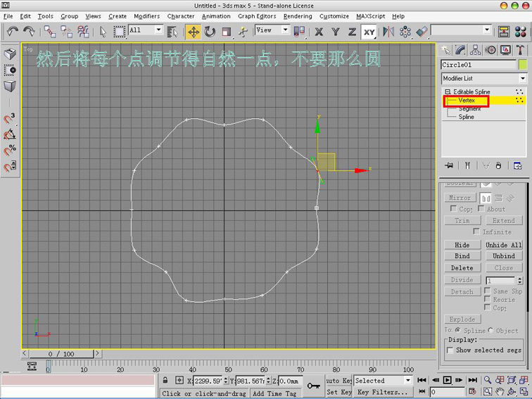This screenshot has height=399, width=532.
Task: Click the Select and Manipulate icon
Action: [x=243, y=32]
